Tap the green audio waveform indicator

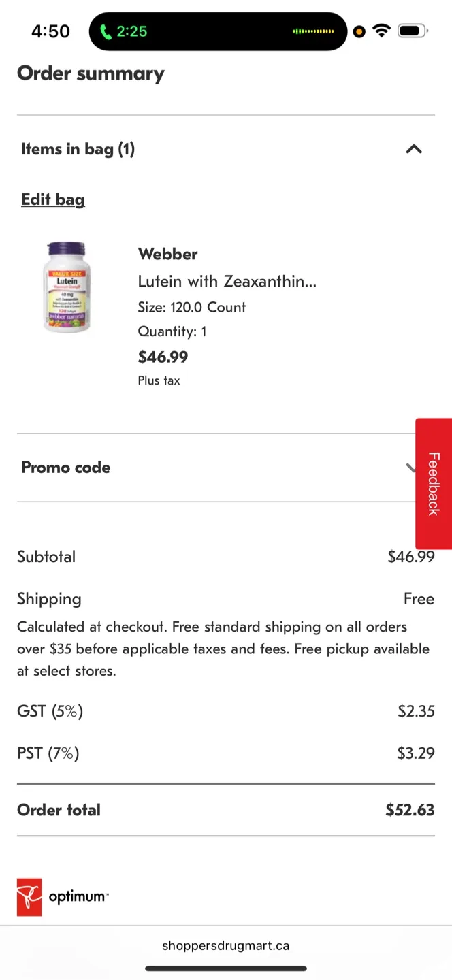tap(312, 31)
